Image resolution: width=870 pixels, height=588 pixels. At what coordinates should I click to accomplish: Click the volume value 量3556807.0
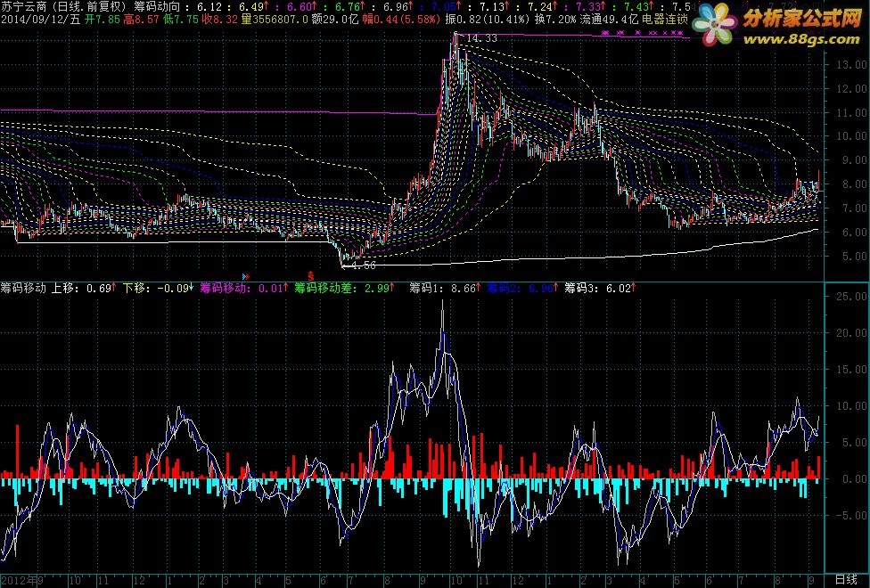pos(274,20)
